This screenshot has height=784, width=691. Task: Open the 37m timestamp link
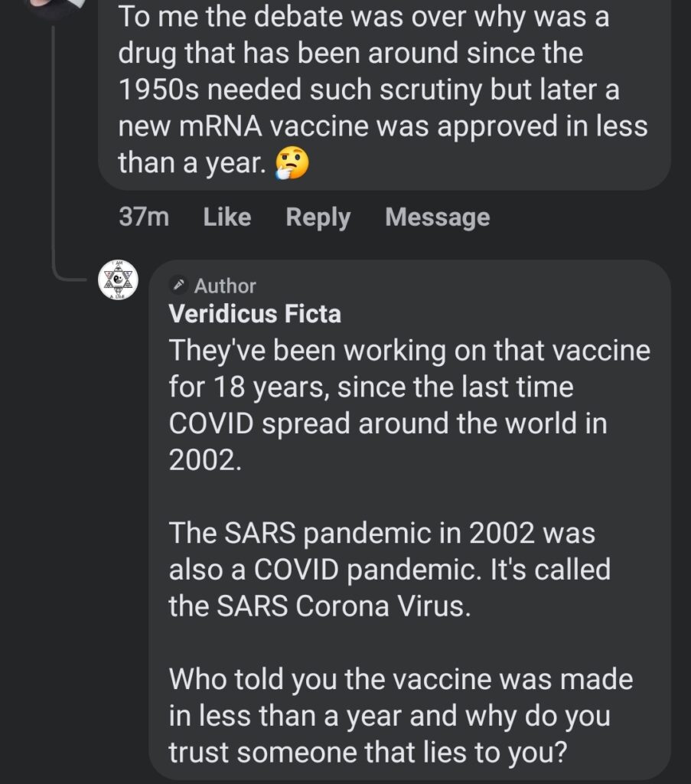coord(144,217)
